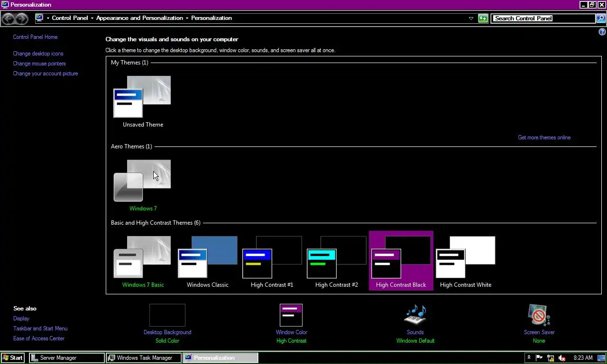Expand the Appearance and Personalization breadcrumb arrow

[187, 18]
